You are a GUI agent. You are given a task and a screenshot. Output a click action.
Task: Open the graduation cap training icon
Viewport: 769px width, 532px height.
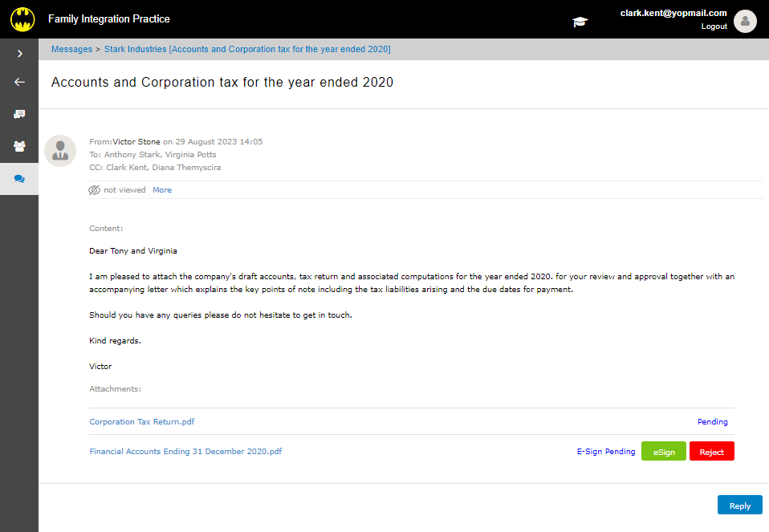pyautogui.click(x=580, y=22)
